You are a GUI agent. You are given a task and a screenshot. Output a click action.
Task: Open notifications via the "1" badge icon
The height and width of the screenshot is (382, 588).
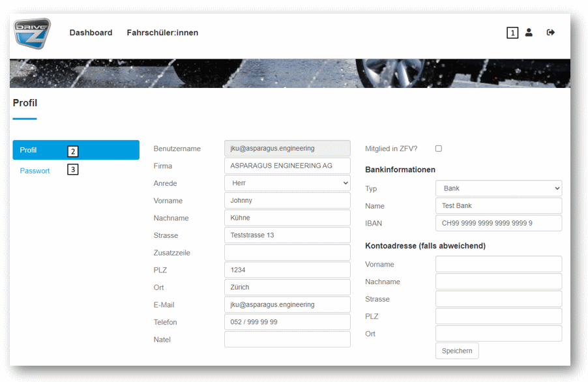click(x=512, y=33)
